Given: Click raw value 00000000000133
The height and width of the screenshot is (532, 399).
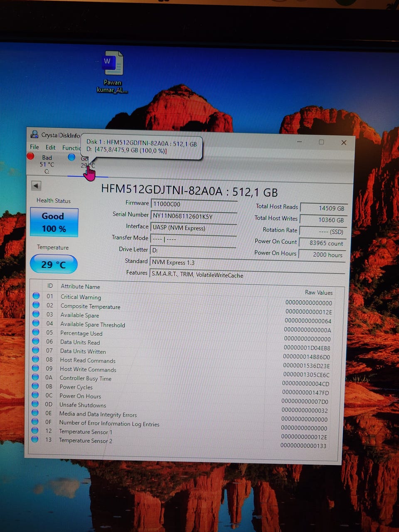Looking at the screenshot, I should [303, 446].
